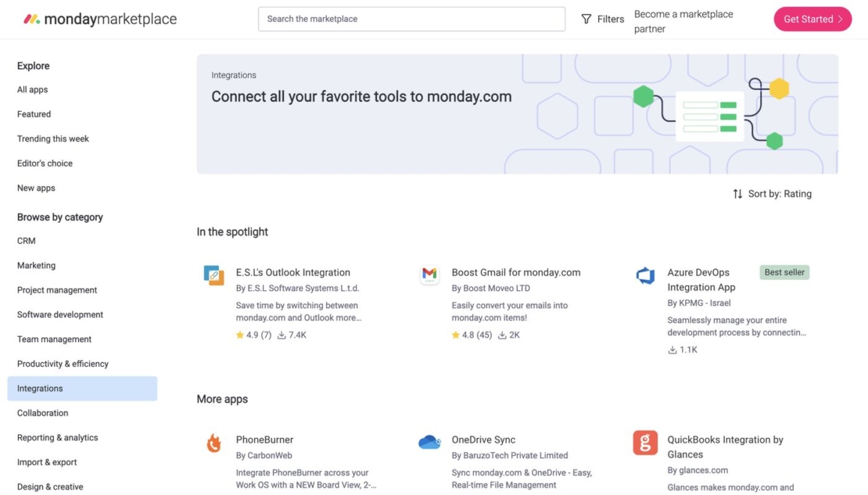Open the Sort by: Rating dropdown
Viewport: 868px width, 495px height.
[782, 193]
